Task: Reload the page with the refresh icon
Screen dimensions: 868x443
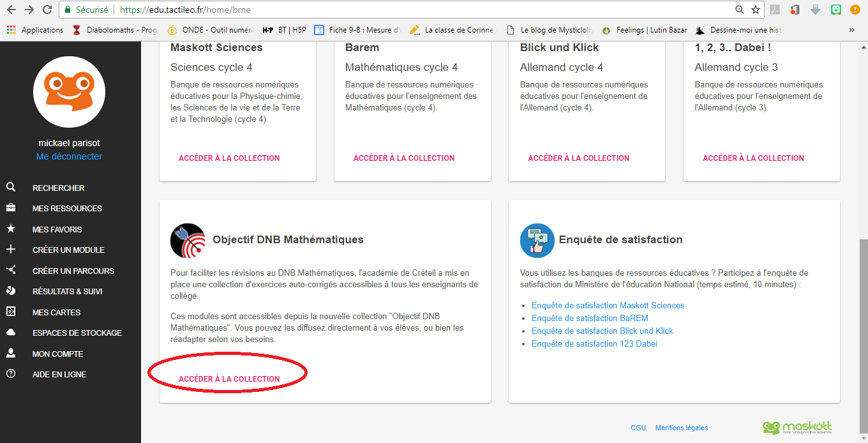Action: tap(47, 10)
